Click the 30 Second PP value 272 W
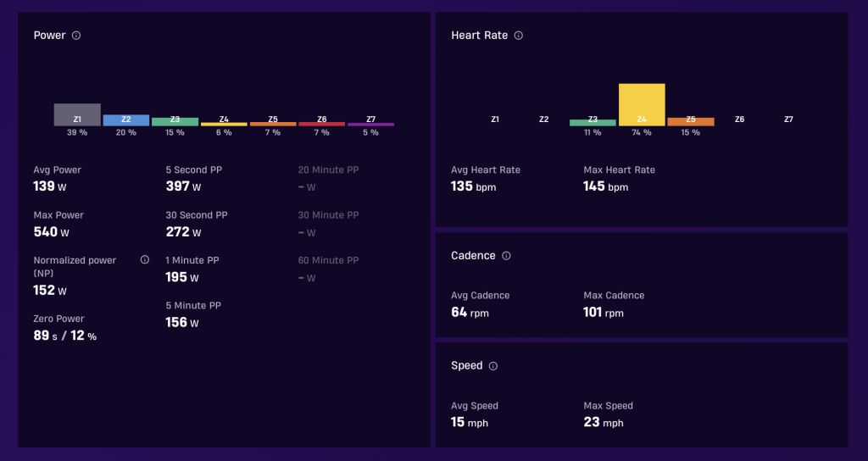The image size is (868, 461). [x=183, y=232]
